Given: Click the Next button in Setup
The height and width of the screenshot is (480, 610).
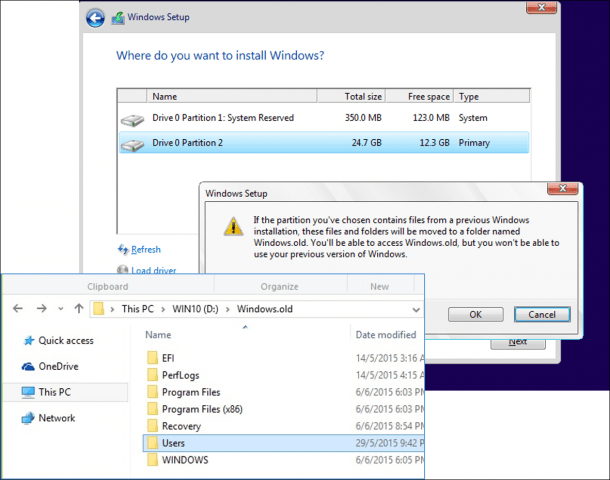Looking at the screenshot, I should pyautogui.click(x=518, y=344).
